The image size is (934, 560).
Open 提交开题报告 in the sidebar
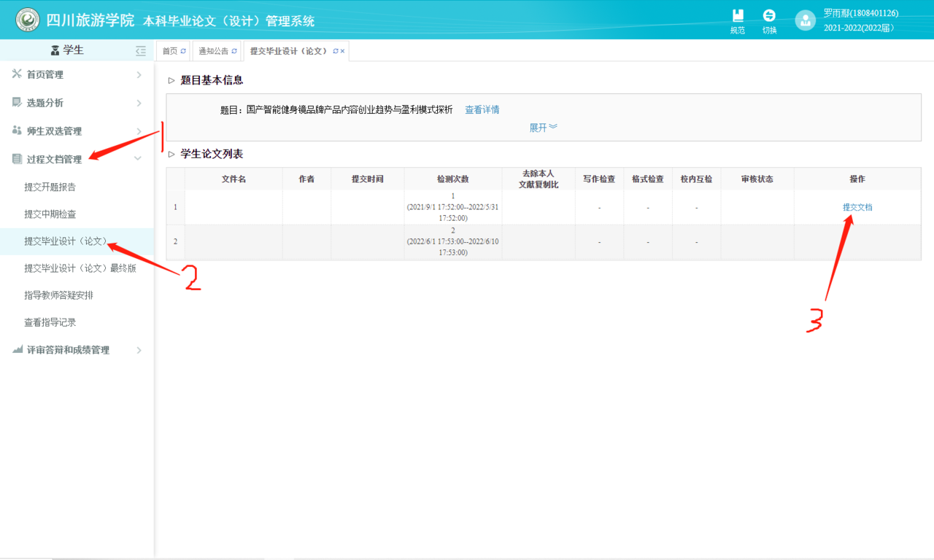coord(50,187)
